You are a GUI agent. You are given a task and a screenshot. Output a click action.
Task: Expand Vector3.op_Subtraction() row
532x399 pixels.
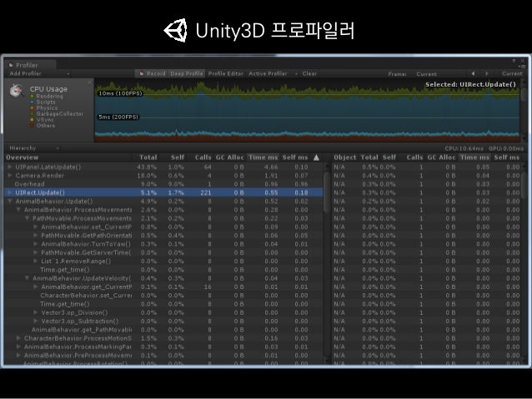[36, 321]
